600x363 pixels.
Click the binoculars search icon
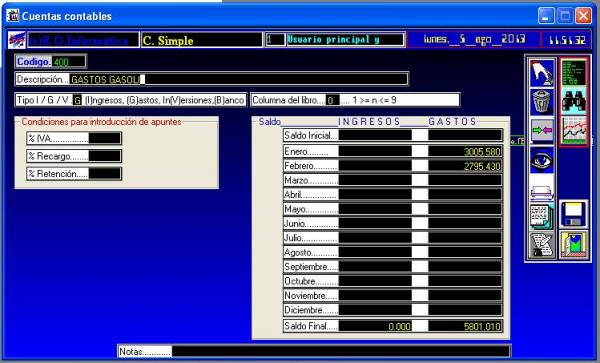coord(574,101)
